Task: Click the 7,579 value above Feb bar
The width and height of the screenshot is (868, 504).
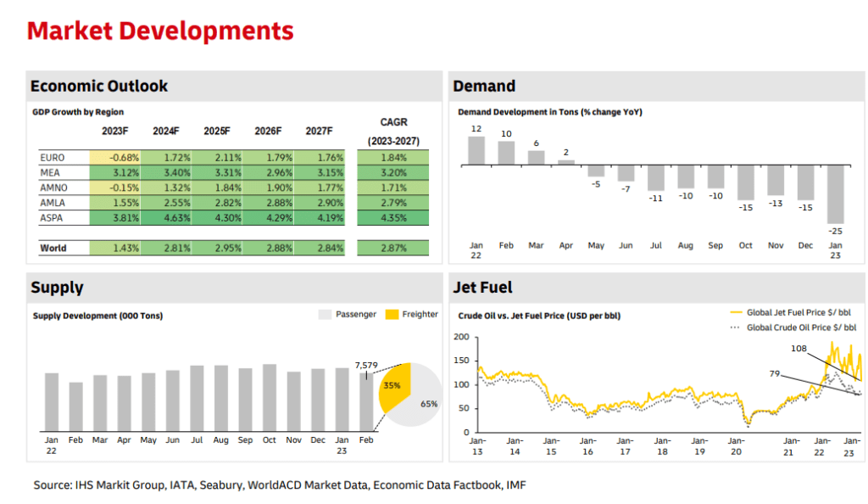Action: (366, 365)
